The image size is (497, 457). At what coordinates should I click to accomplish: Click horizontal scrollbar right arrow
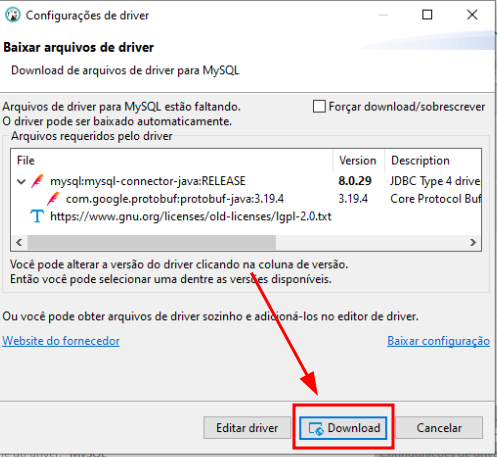point(473,242)
